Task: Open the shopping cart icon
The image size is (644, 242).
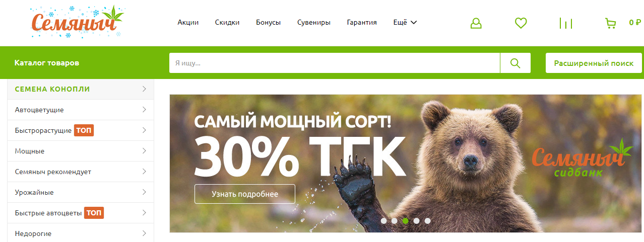Action: point(610,23)
